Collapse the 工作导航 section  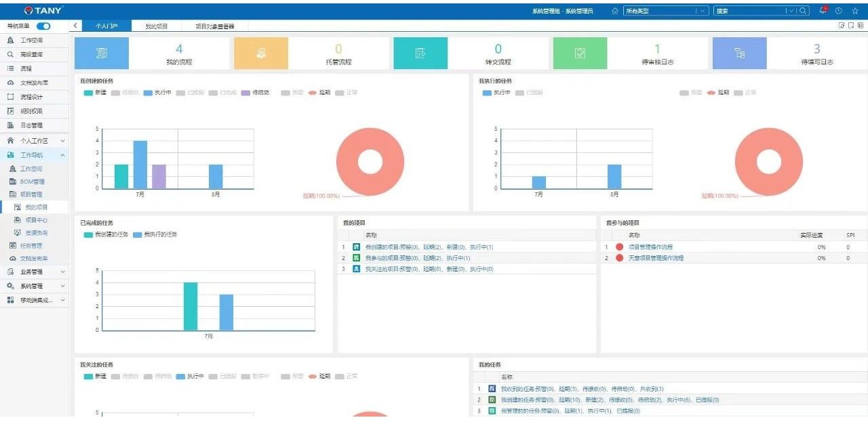(35, 155)
